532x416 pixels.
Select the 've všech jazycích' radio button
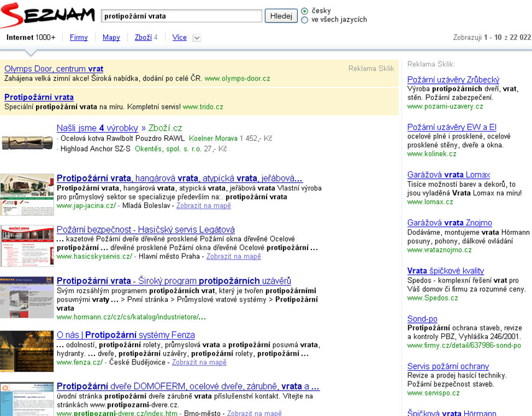coord(305,20)
